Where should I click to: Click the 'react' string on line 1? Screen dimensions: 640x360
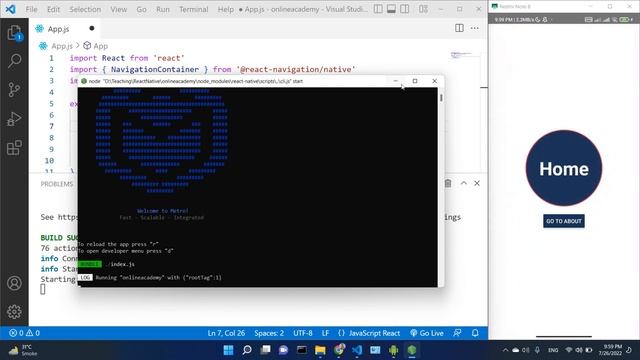(x=169, y=58)
